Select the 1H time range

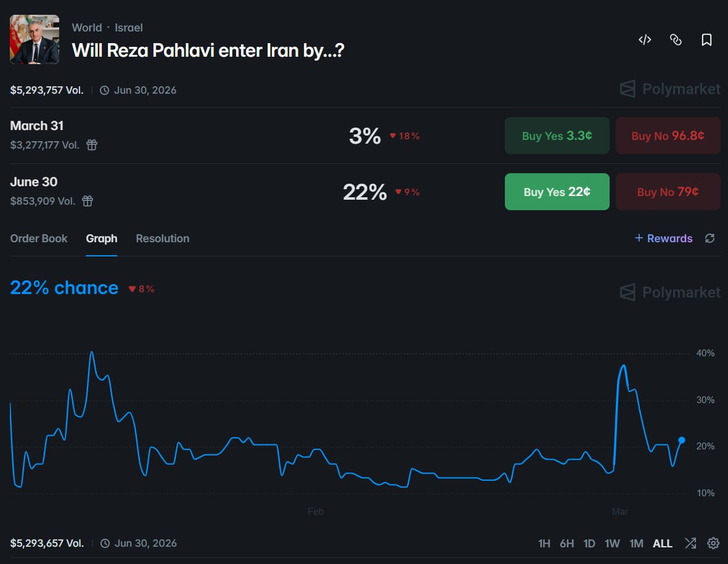point(544,543)
